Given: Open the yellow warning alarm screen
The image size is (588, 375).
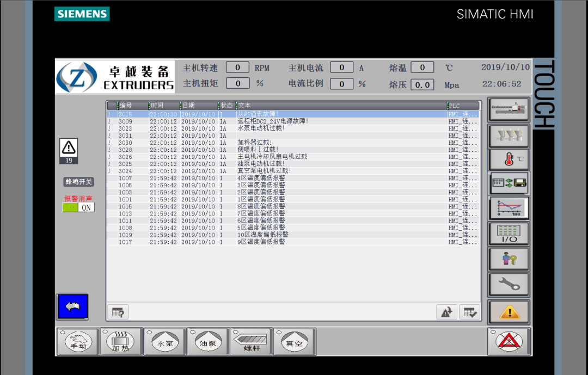Looking at the screenshot, I should click(x=509, y=312).
